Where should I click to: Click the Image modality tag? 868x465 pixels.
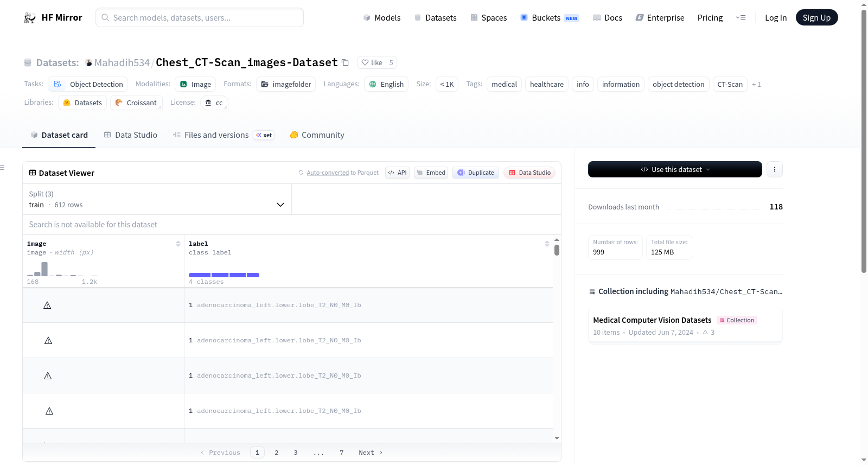point(195,84)
